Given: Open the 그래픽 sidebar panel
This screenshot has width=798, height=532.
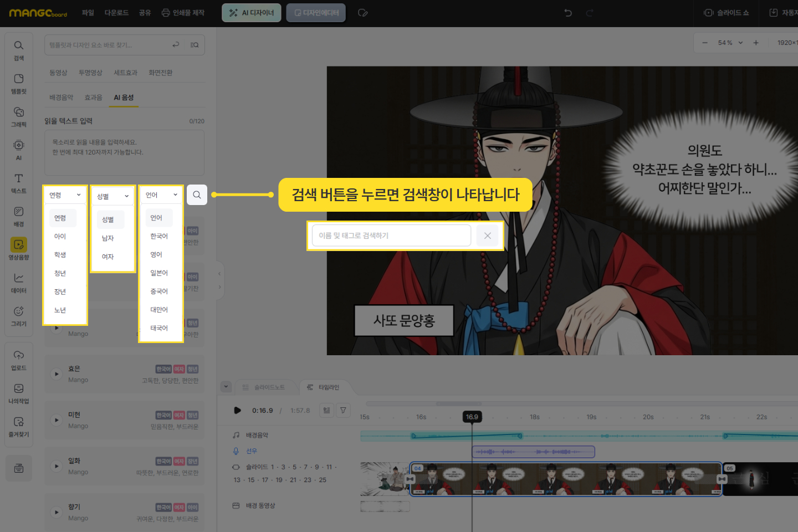Looking at the screenshot, I should (x=19, y=116).
